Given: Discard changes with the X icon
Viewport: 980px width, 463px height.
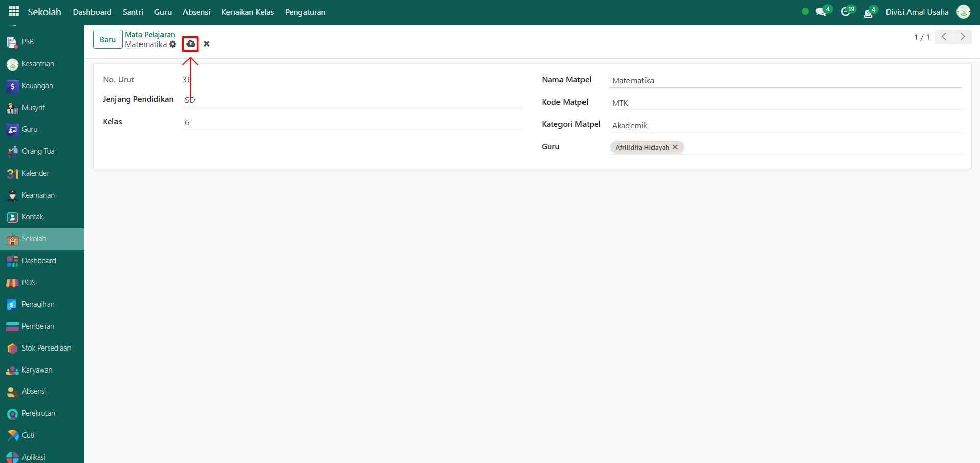Looking at the screenshot, I should 207,44.
